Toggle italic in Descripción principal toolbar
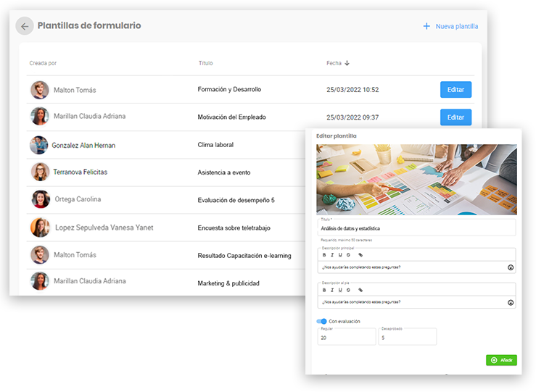Image resolution: width=536 pixels, height=392 pixels. pos(332,255)
